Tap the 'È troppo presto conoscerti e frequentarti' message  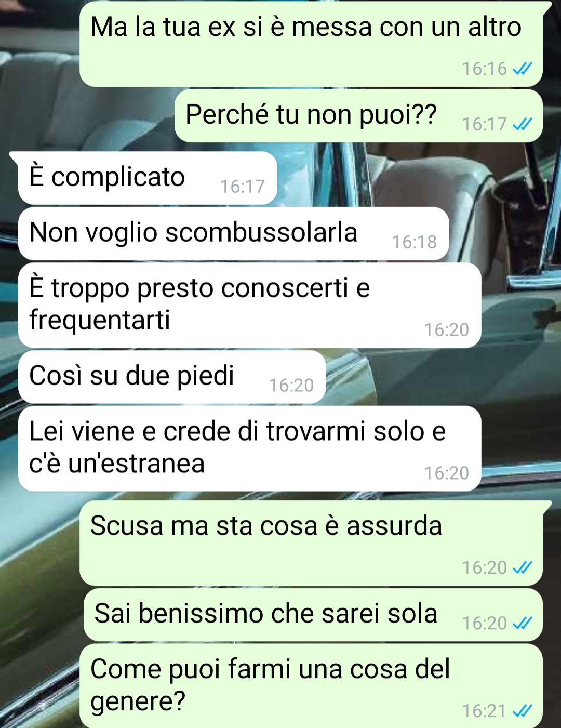pyautogui.click(x=249, y=305)
